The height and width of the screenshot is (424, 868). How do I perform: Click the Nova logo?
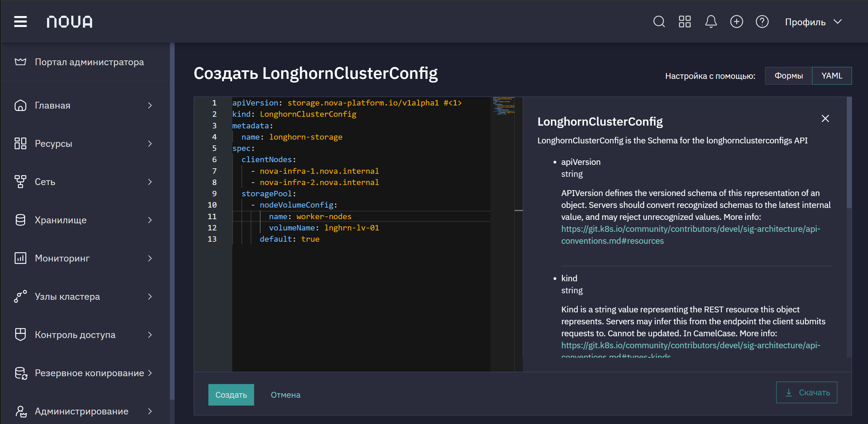[70, 22]
